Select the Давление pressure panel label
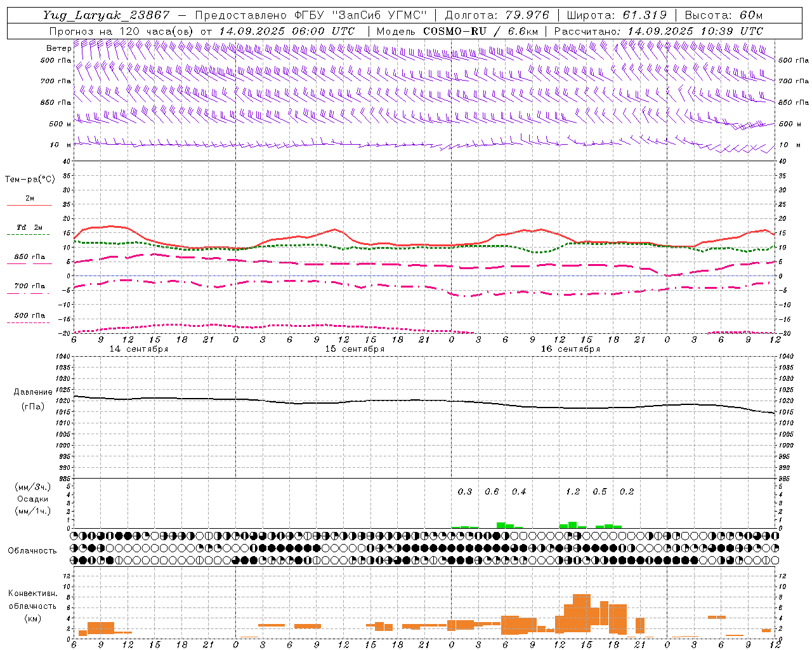The height and width of the screenshot is (650, 812). coord(33,392)
